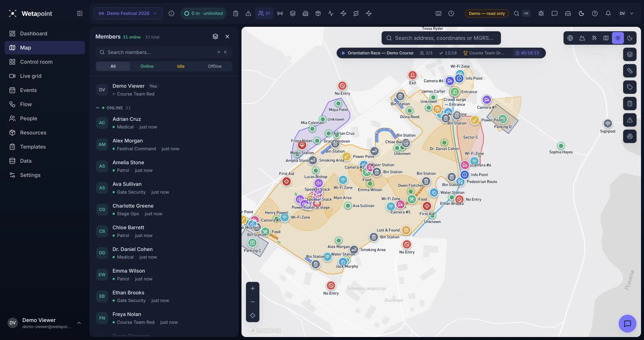This screenshot has width=644, height=340.
Task: Open the bug report icon in top bar
Action: point(541,13)
